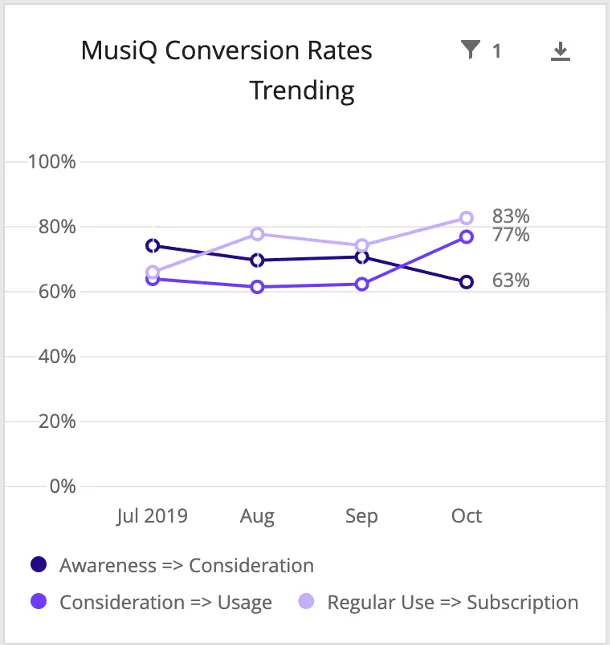The image size is (610, 645).
Task: Select the October Awareness => Consideration data point
Action: click(x=466, y=282)
